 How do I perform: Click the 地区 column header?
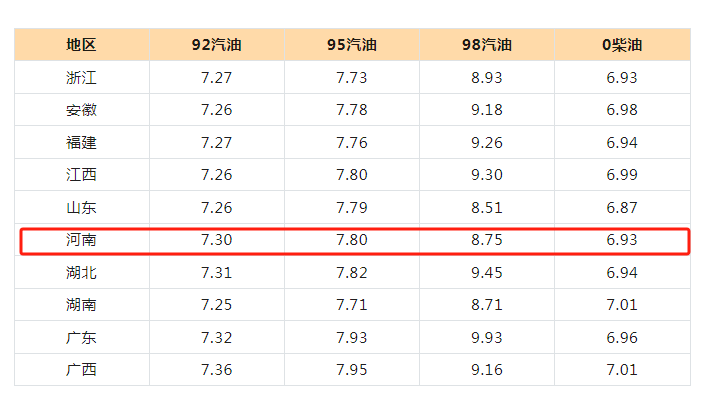click(x=82, y=45)
